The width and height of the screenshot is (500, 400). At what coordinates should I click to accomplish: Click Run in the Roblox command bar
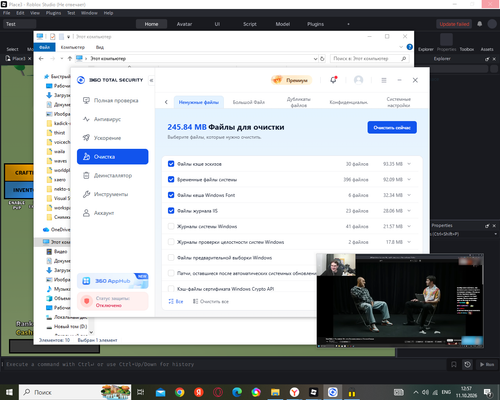(487, 364)
